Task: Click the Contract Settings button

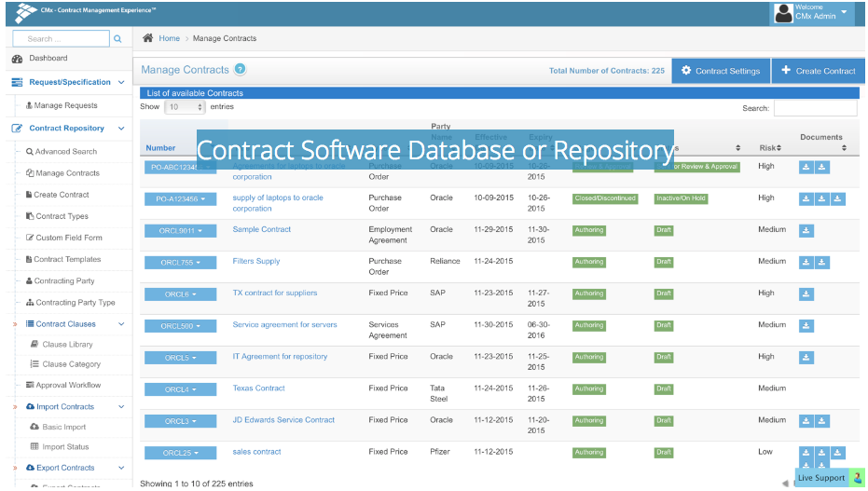Action: 721,71
